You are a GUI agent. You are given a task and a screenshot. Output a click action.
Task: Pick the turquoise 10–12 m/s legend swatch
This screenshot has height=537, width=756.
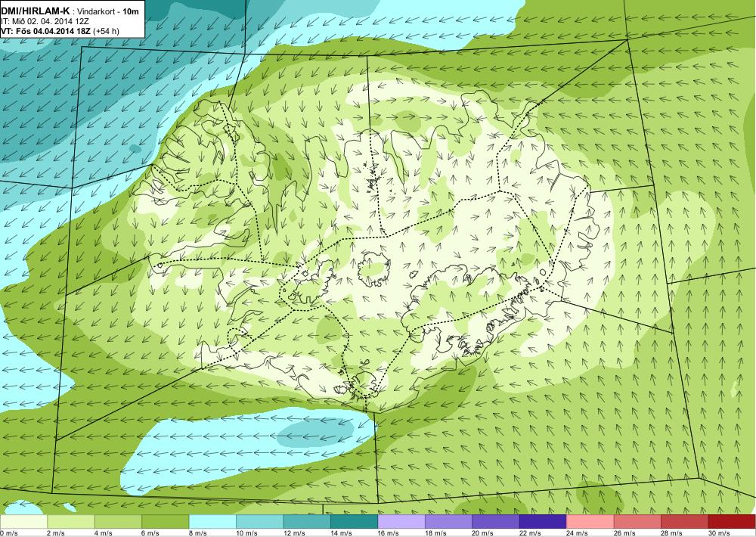pos(260,522)
